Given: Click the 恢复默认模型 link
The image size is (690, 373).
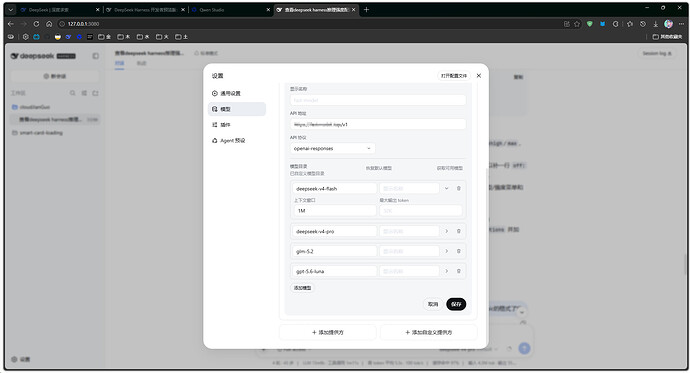Looking at the screenshot, I should (x=378, y=168).
